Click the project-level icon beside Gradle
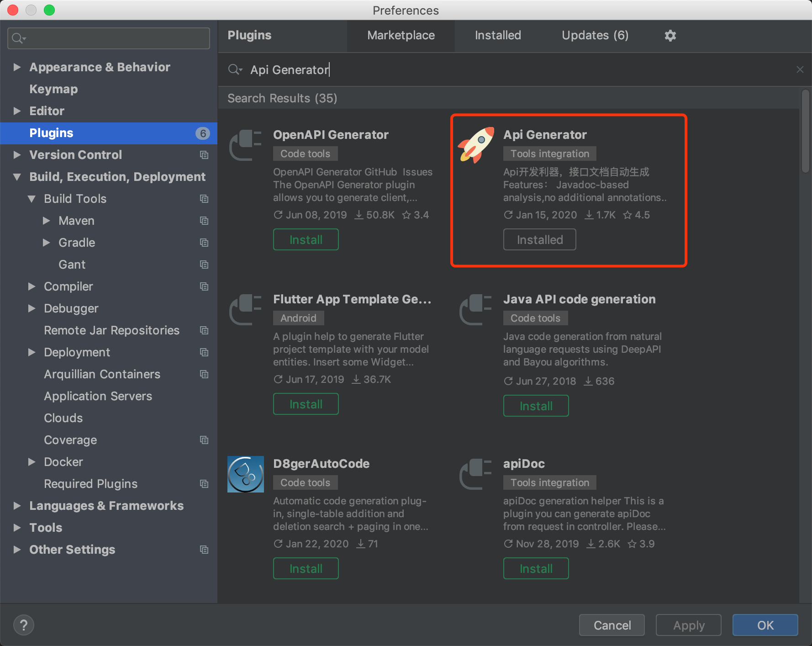 click(204, 243)
